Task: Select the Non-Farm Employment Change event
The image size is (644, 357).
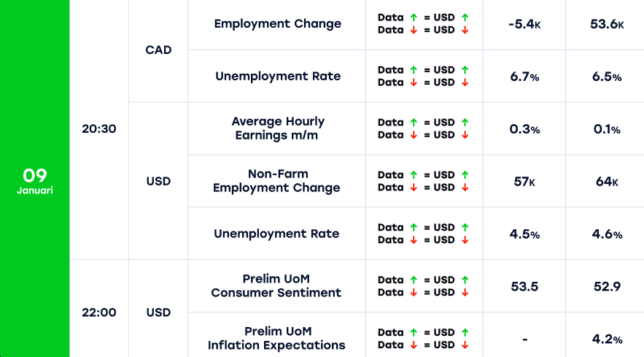Action: point(276,181)
